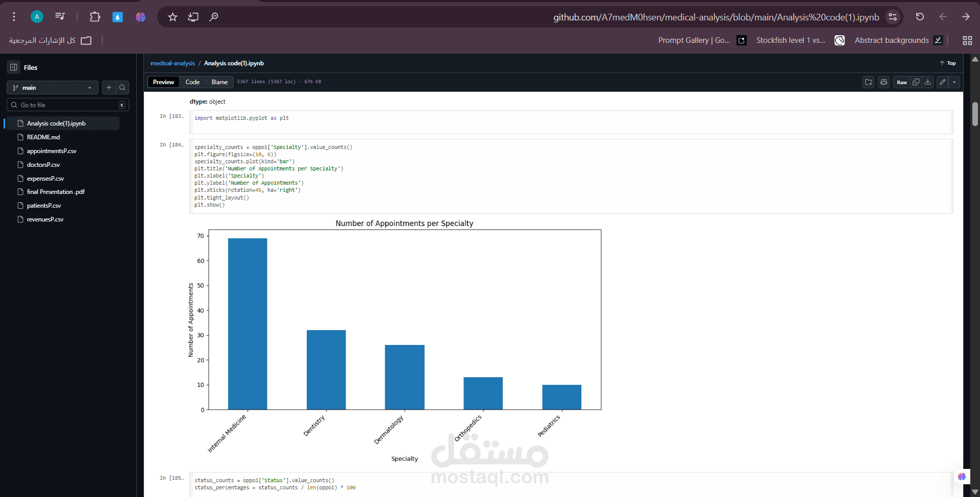
Task: Switch to the Preview tab
Action: click(x=163, y=82)
